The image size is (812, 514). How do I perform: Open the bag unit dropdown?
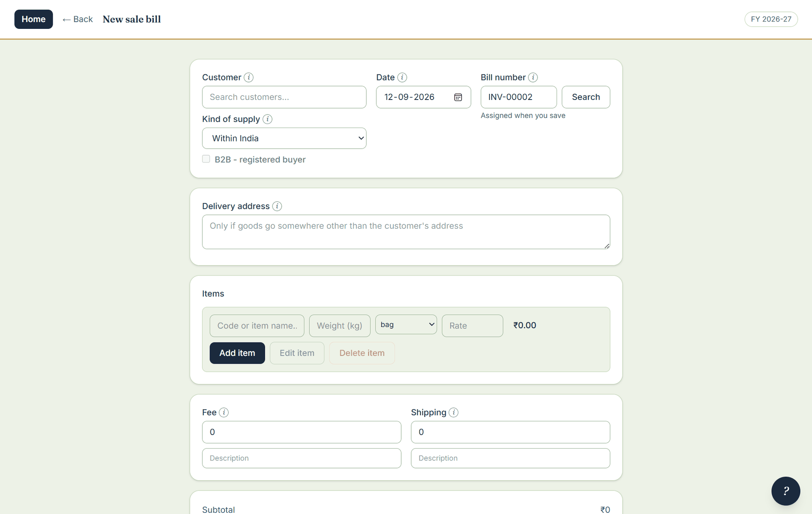(406, 324)
